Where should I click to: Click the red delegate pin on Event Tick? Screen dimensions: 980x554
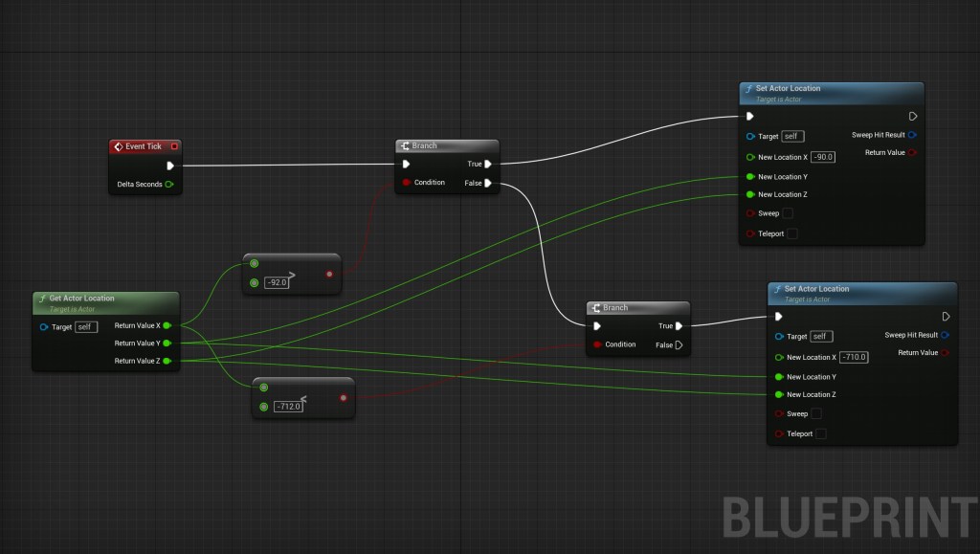click(173, 146)
